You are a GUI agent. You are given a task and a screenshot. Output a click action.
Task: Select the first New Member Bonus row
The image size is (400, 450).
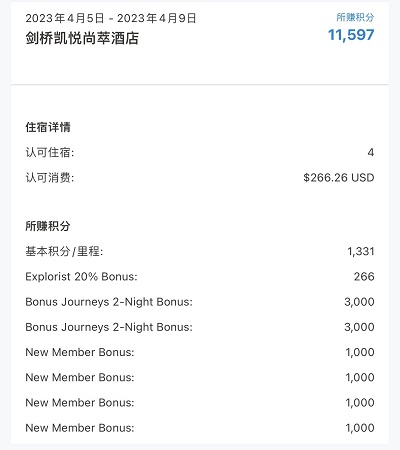[200, 352]
